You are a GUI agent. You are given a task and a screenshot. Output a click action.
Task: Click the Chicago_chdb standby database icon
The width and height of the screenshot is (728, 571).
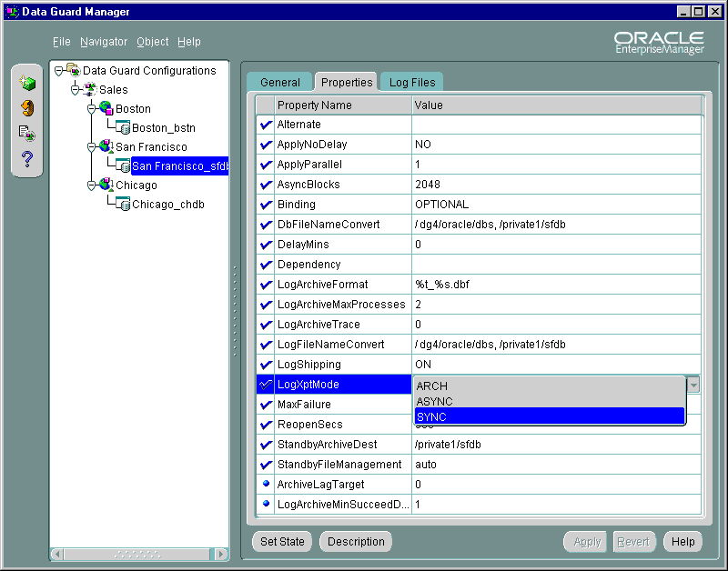click(x=125, y=204)
